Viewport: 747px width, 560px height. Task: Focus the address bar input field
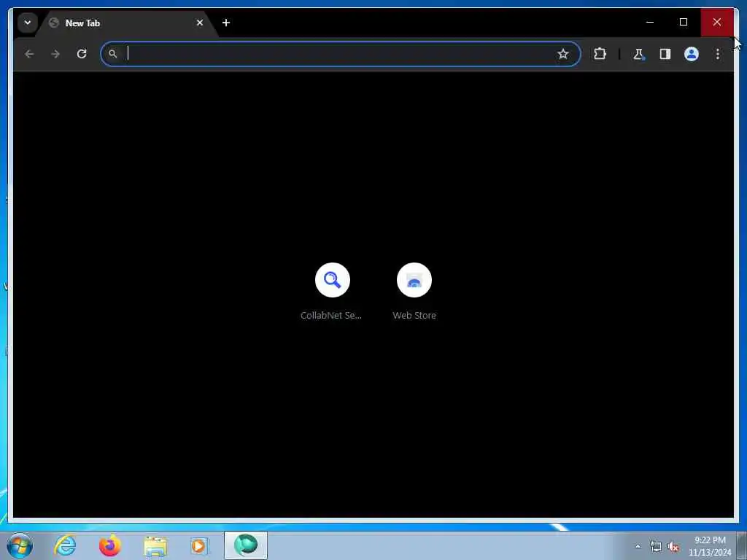(340, 54)
